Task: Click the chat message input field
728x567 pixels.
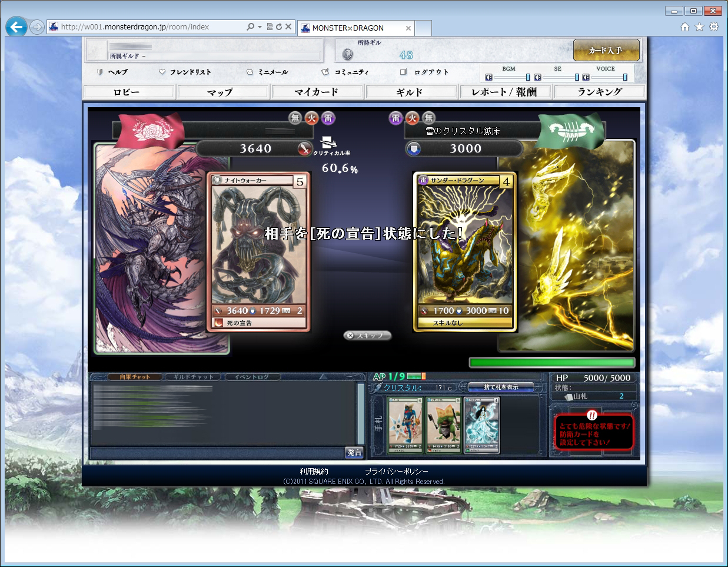Action: click(x=217, y=452)
